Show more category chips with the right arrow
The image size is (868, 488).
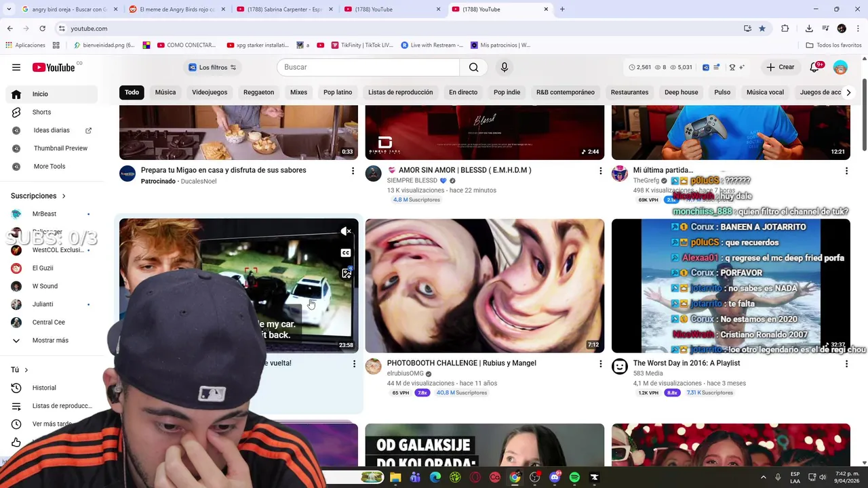[848, 92]
